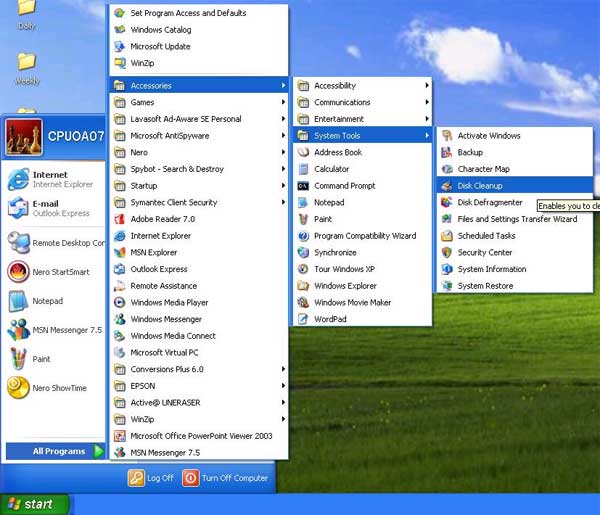This screenshot has height=515, width=600.
Task: Click the Command Prompt icon
Action: (303, 186)
